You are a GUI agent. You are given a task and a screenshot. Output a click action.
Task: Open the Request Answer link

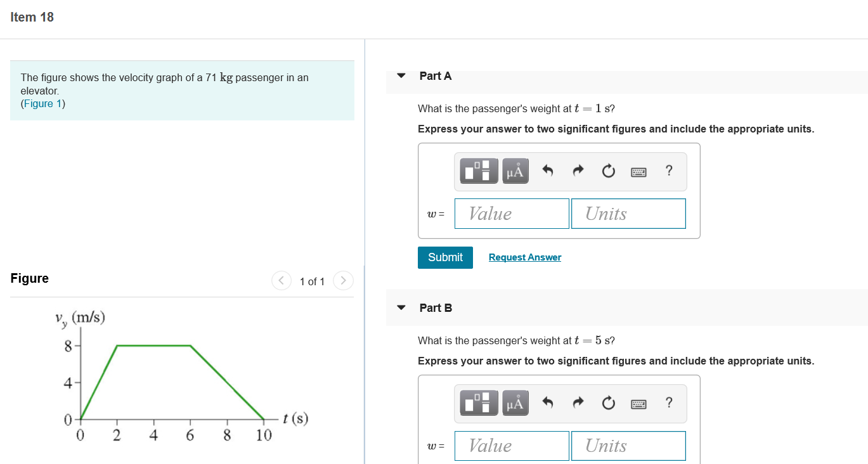click(524, 257)
